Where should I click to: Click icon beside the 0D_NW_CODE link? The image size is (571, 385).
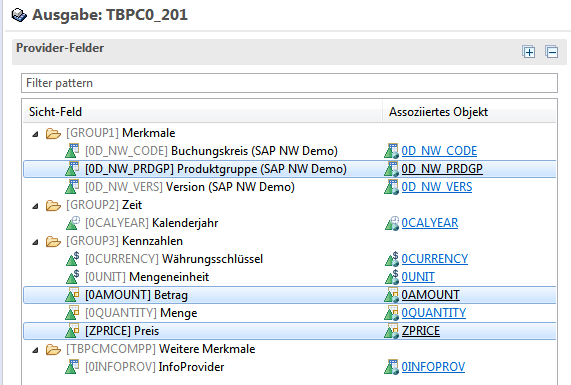pyautogui.click(x=392, y=151)
